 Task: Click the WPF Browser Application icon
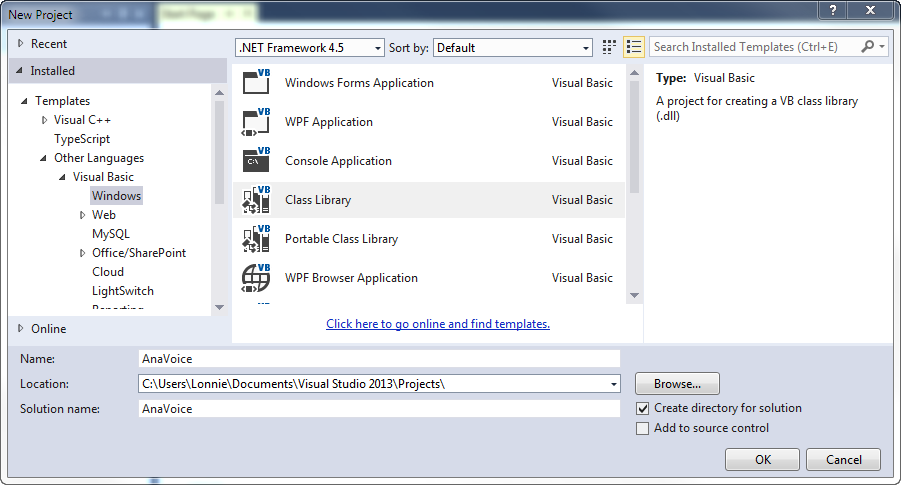(x=256, y=278)
